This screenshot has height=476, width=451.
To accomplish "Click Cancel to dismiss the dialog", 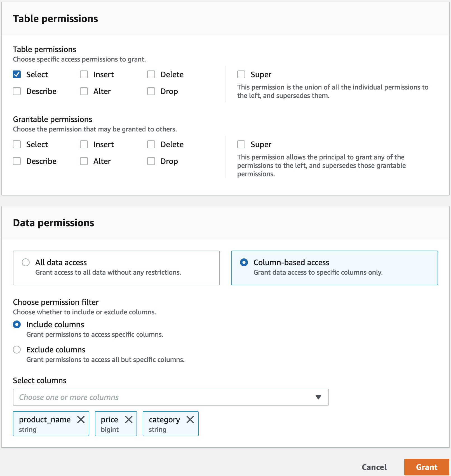I will click(x=374, y=467).
